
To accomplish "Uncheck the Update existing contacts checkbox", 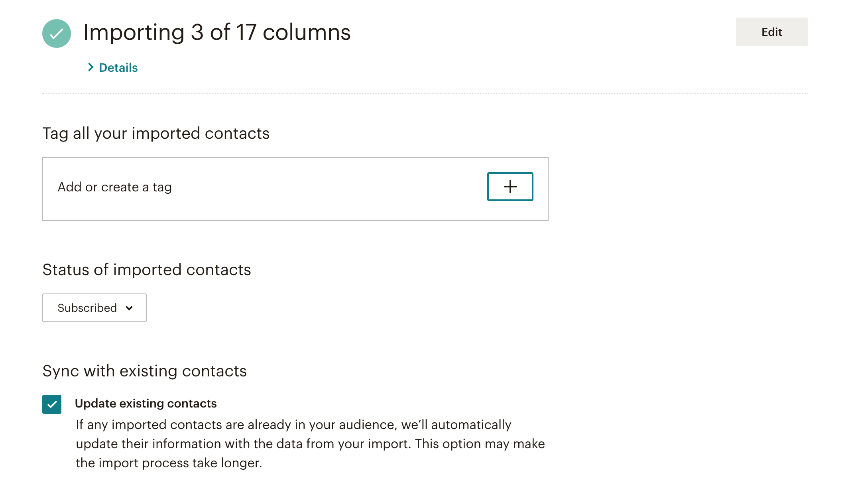I will (52, 404).
